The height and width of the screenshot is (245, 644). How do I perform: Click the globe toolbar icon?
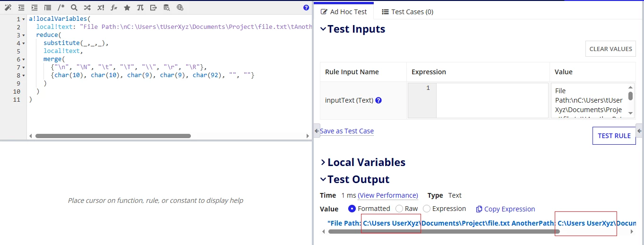pyautogui.click(x=180, y=8)
